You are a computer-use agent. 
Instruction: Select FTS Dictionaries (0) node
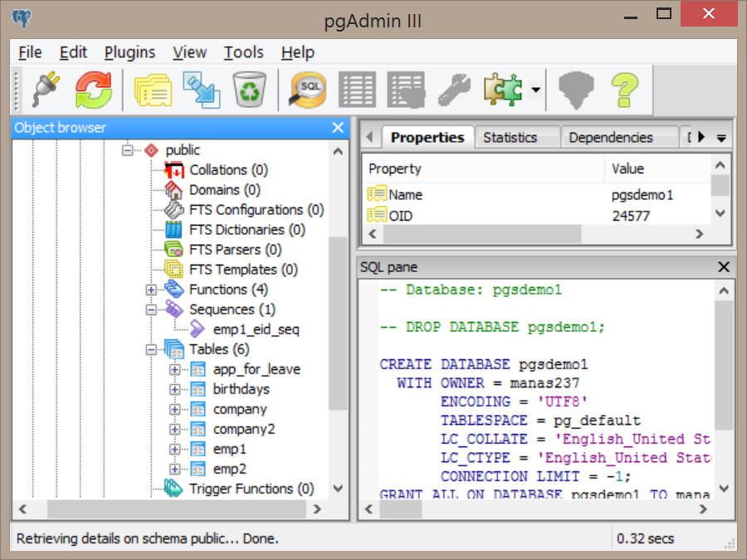click(247, 230)
